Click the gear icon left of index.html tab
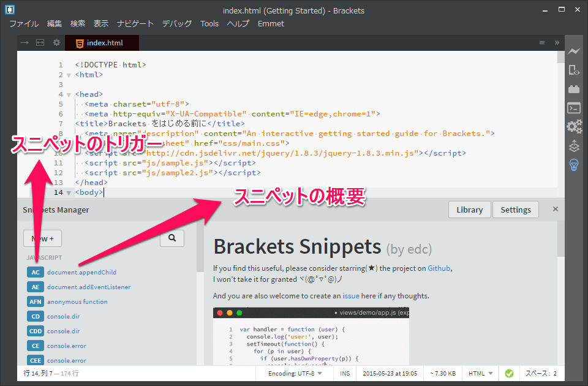This screenshot has width=588, height=386. 56,43
